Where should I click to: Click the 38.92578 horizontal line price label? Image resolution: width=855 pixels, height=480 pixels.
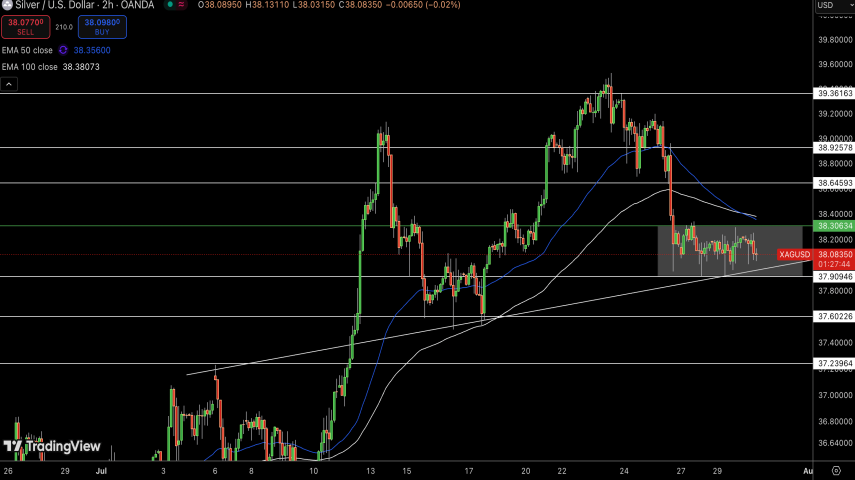(x=833, y=148)
